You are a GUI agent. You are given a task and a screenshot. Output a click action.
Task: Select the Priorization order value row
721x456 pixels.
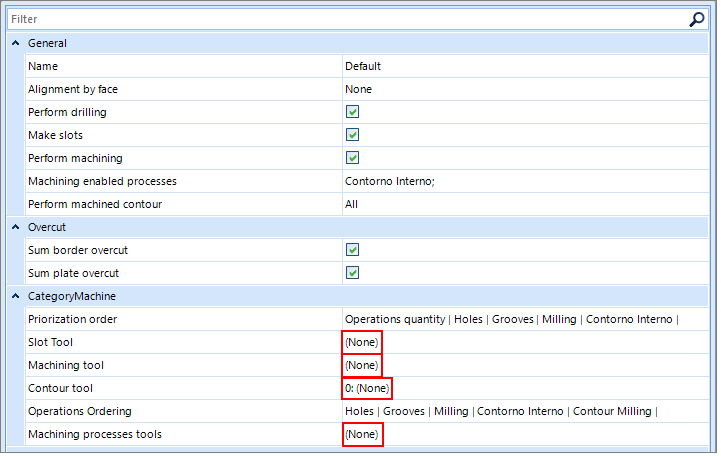511,319
